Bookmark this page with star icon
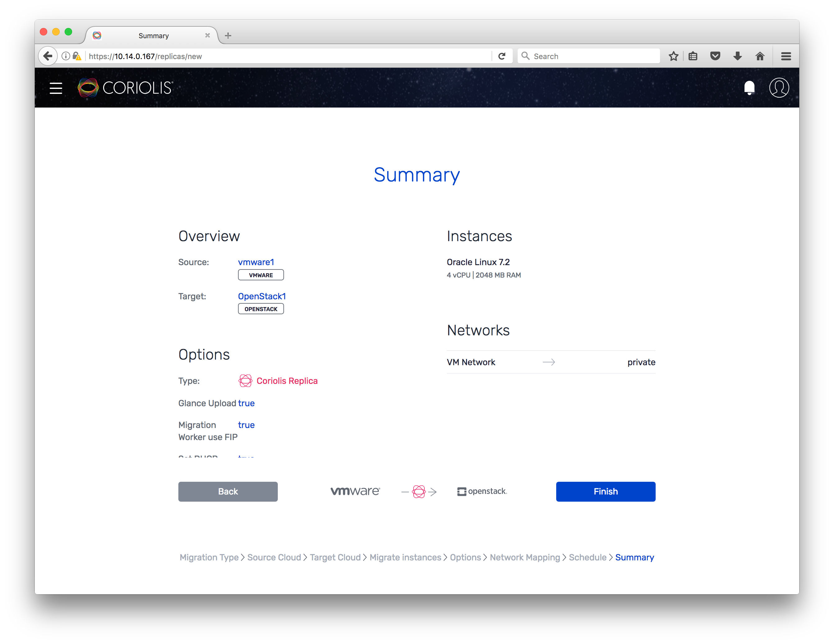Screen dimensions: 834x644 (x=673, y=56)
